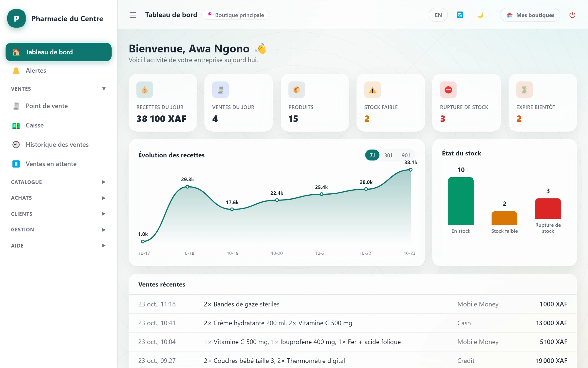Click the Expire bientôt hourglass icon
This screenshot has width=588, height=368.
pos(524,90)
